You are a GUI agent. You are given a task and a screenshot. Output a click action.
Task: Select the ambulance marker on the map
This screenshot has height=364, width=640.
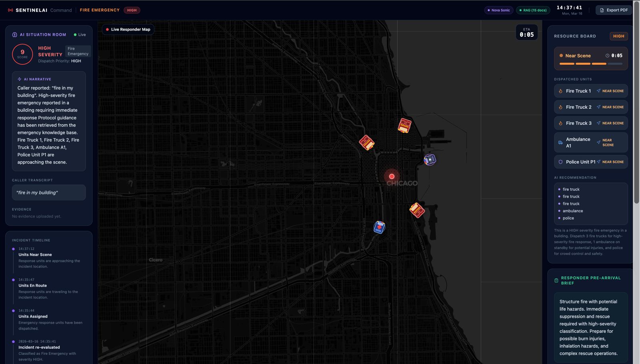click(379, 227)
